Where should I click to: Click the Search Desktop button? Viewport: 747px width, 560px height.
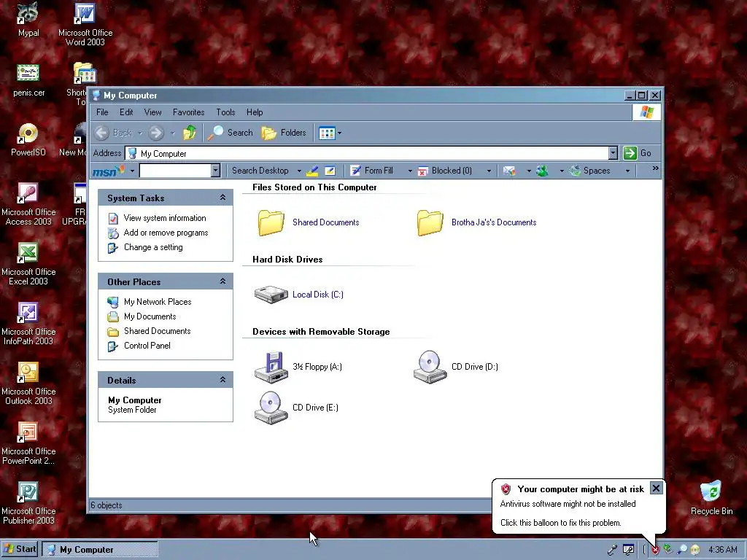(x=260, y=171)
